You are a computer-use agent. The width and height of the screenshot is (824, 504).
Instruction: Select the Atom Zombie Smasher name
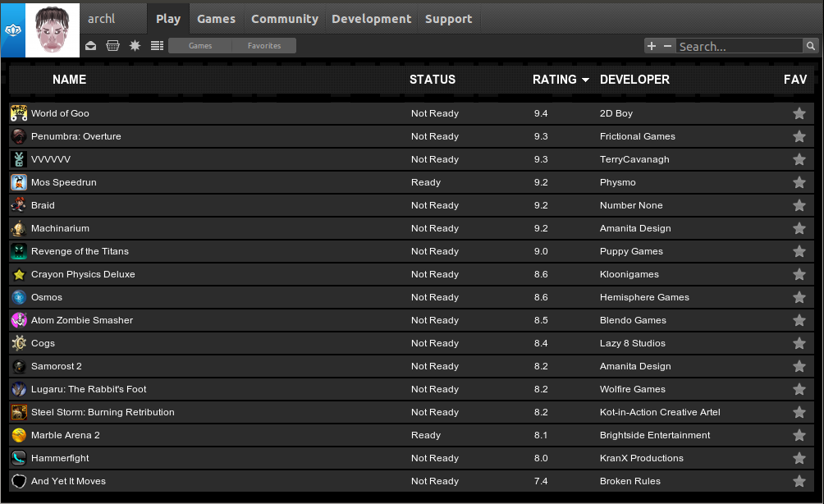(82, 320)
